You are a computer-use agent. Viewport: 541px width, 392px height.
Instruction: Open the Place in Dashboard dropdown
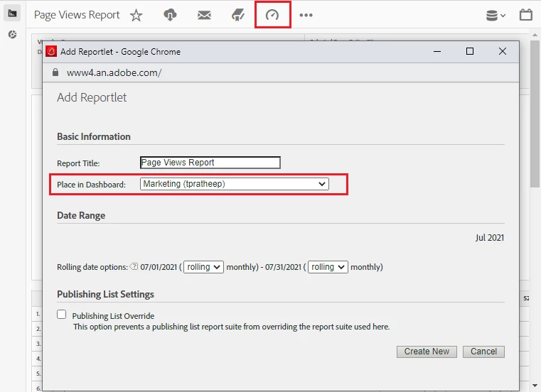point(235,184)
